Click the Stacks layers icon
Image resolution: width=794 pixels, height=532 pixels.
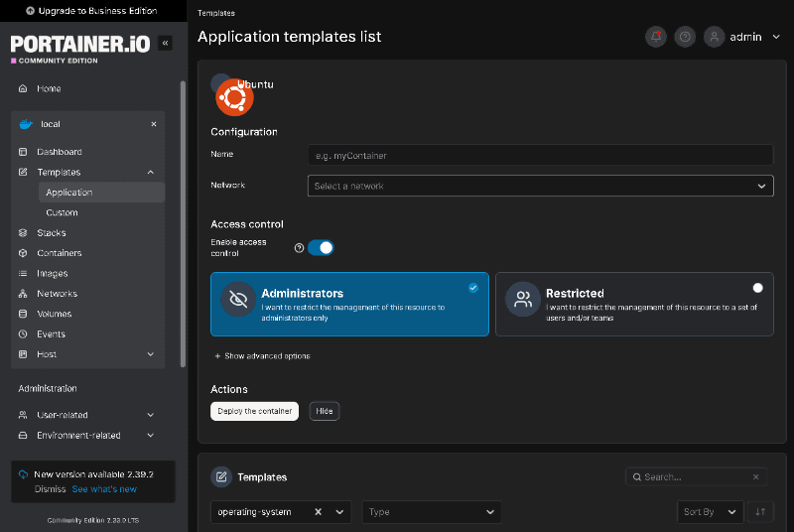tap(23, 233)
